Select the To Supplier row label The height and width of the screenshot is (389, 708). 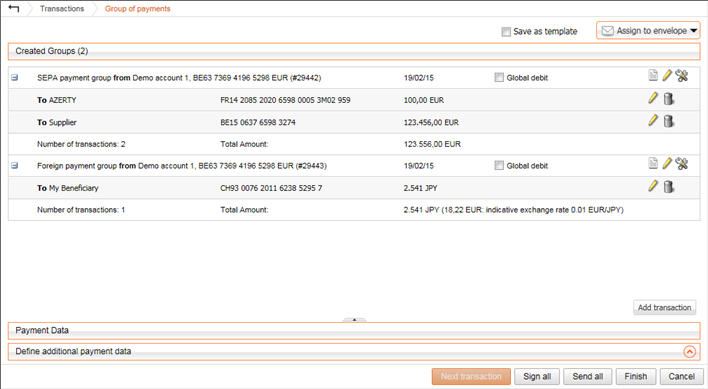pos(57,123)
